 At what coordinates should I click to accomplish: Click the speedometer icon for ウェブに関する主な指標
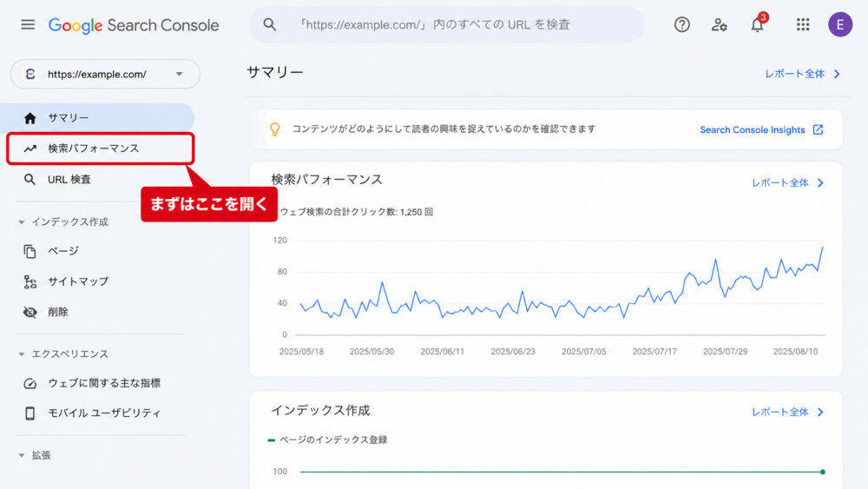(30, 383)
